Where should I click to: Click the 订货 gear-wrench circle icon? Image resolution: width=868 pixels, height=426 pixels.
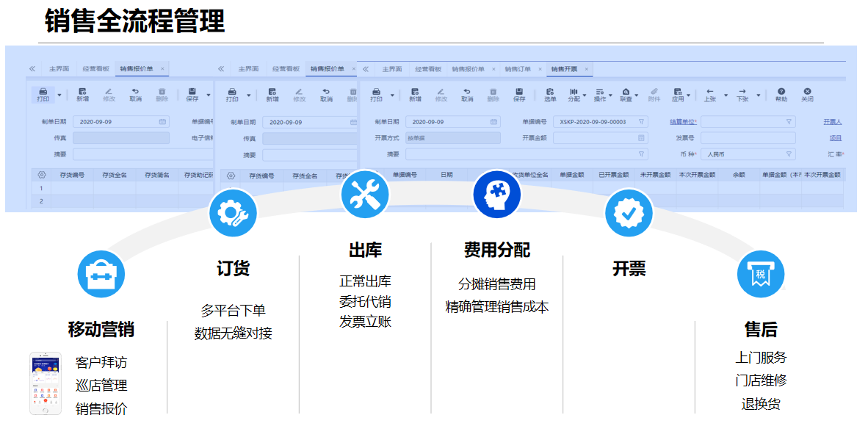[233, 212]
